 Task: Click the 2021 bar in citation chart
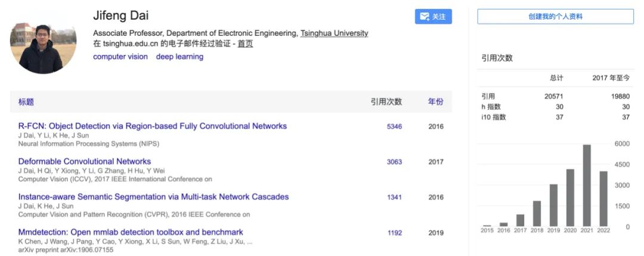587,186
